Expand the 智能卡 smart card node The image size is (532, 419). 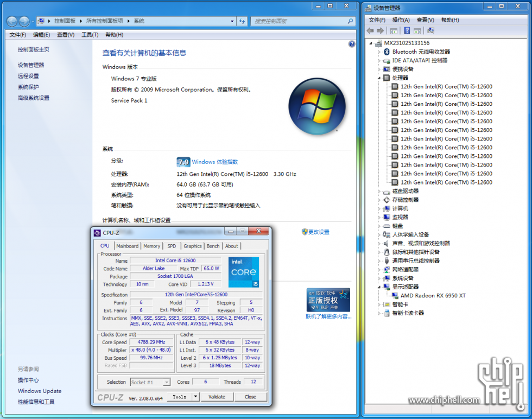point(379,304)
